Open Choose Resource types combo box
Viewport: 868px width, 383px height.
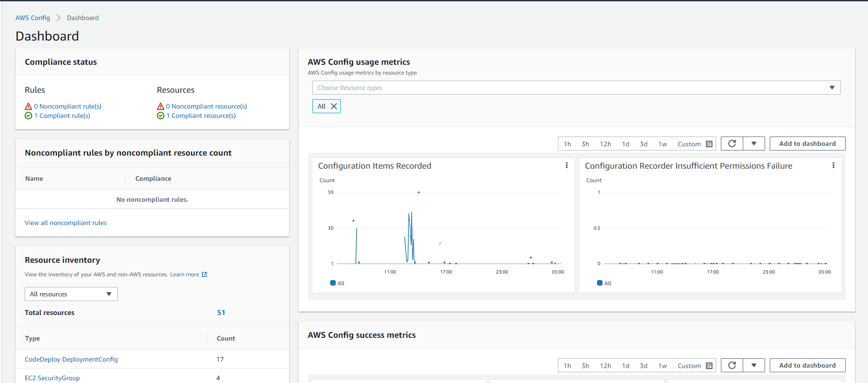[576, 88]
